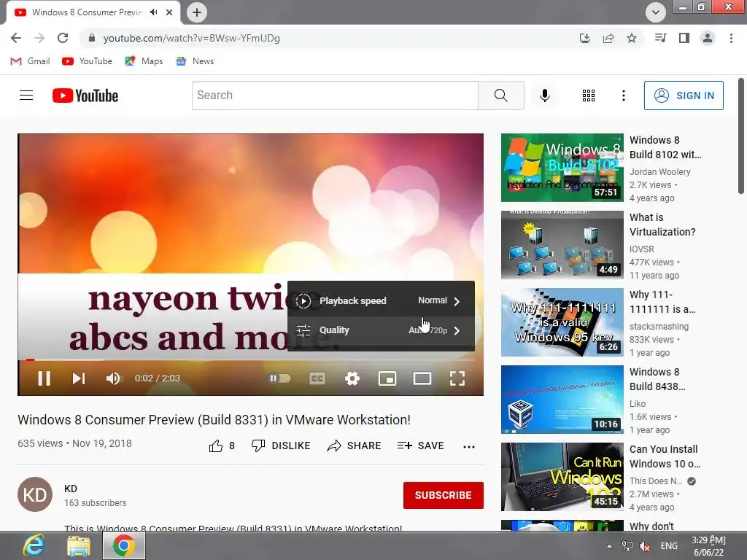
Task: Open Can You Install Windows 10 video title
Action: tap(665, 456)
